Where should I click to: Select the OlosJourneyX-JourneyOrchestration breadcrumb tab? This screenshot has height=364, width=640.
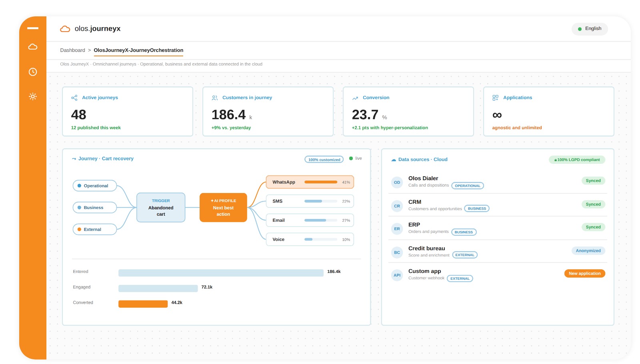click(x=138, y=50)
